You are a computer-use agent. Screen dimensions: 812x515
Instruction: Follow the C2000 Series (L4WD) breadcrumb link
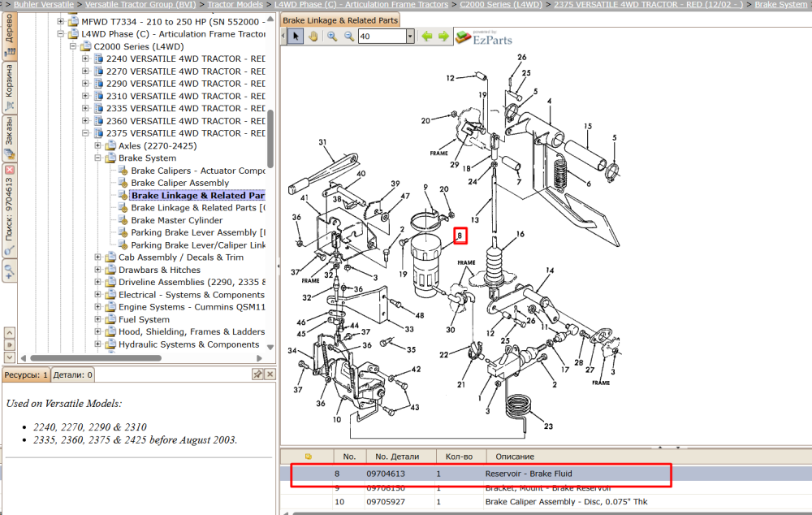pyautogui.click(x=501, y=4)
